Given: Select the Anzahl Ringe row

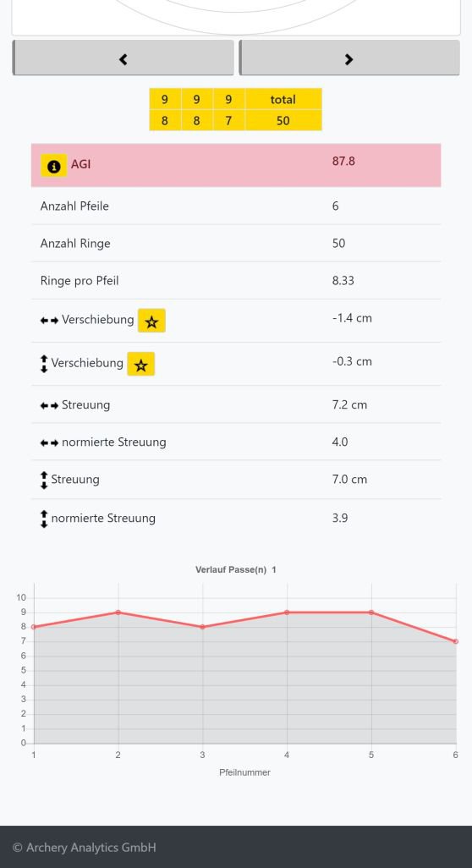Looking at the screenshot, I should point(236,243).
